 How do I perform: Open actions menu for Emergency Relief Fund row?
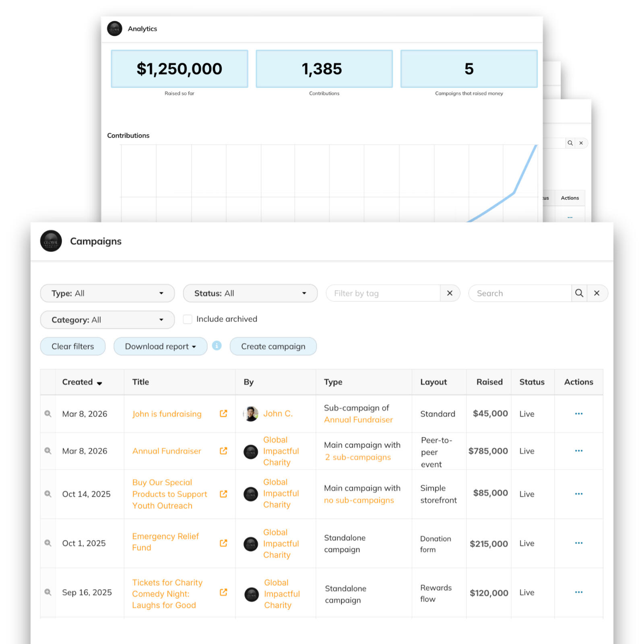tap(578, 543)
